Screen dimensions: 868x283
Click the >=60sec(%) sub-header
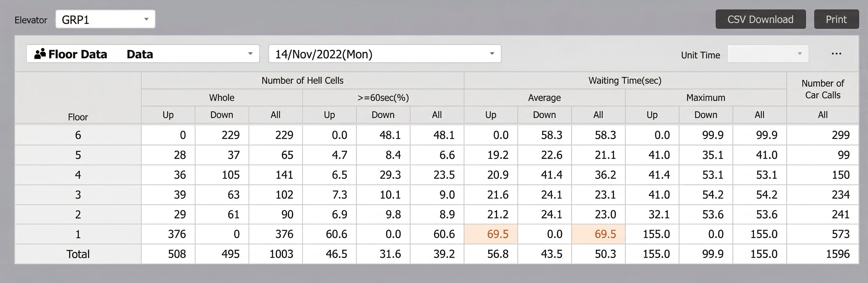tap(383, 98)
